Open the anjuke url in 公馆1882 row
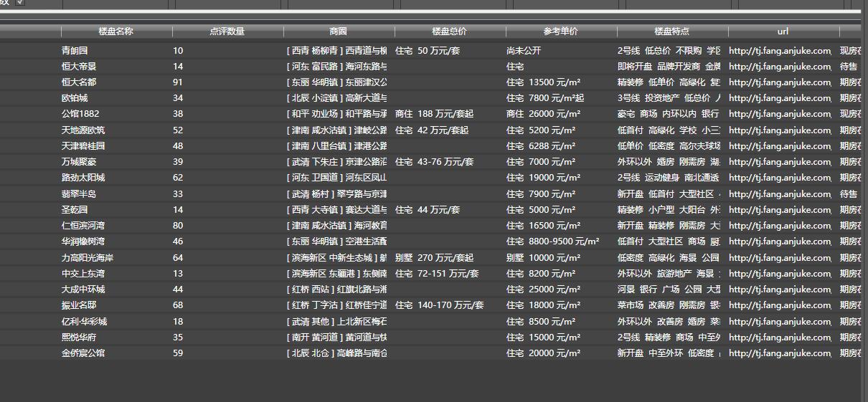 (x=780, y=114)
